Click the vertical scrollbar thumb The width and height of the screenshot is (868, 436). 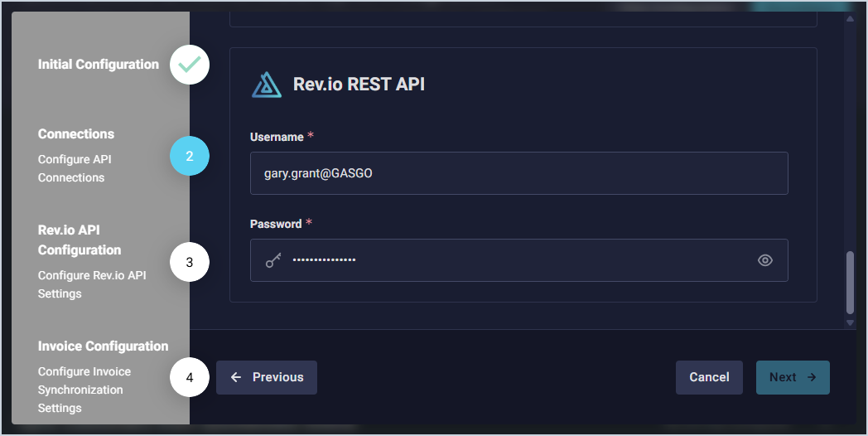coord(851,283)
